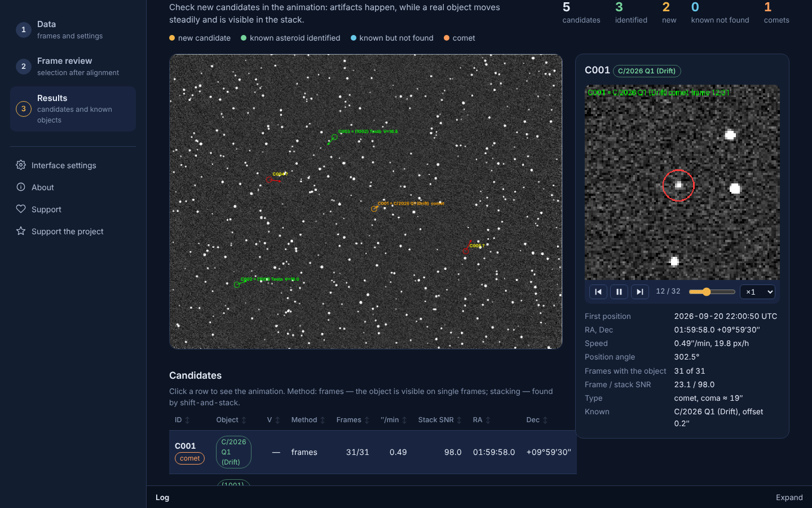Click the C/2026 Q1 (Drift) badge
This screenshot has width=812, height=508.
click(x=647, y=71)
